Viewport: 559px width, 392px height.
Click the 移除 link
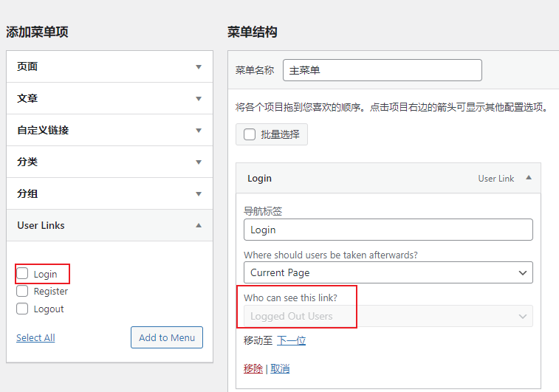click(253, 368)
